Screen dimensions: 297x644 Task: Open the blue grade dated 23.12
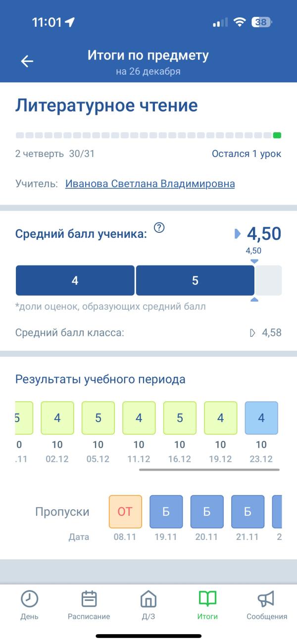tap(261, 418)
